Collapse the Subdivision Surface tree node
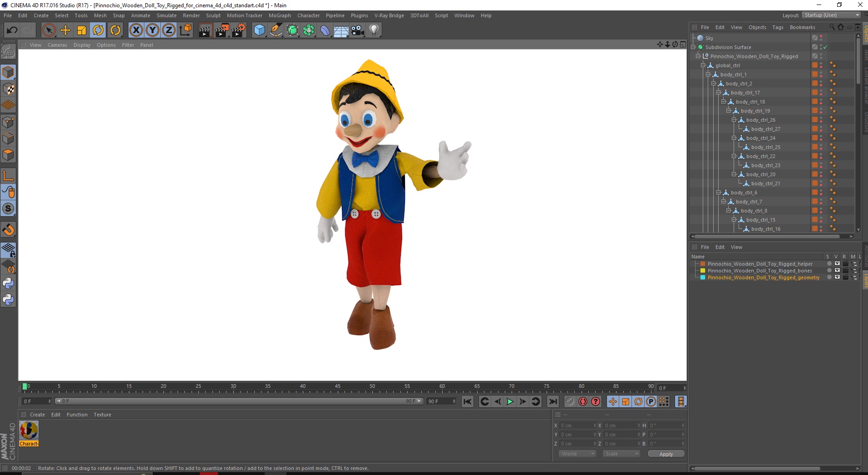 694,47
